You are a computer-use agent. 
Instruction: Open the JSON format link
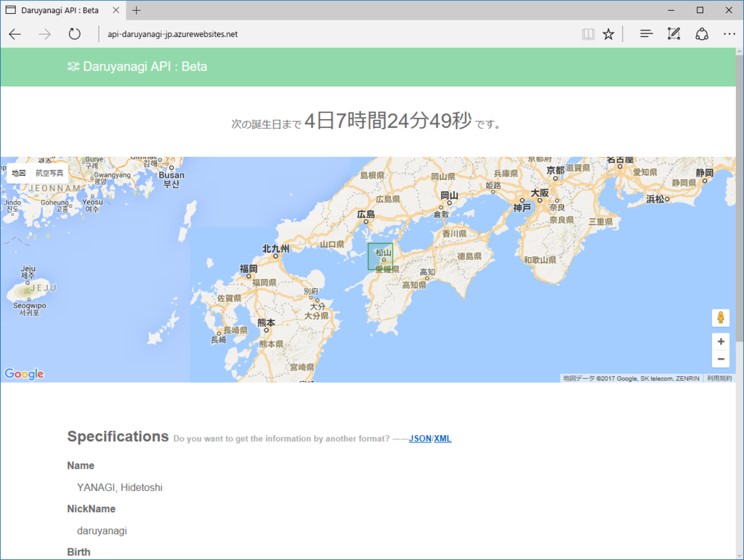(x=420, y=439)
